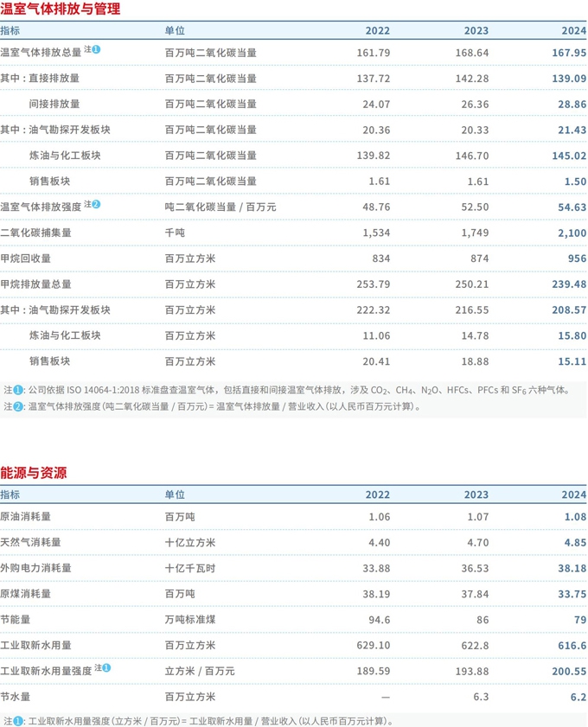This screenshot has width=588, height=727.
Task: Select the 二氧化碳捕集量 row label
Action: pos(36,233)
